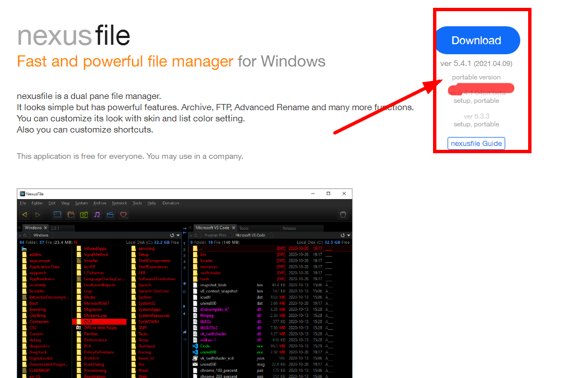Select the ffmpeg dll file
Image resolution: width=588 pixels, height=378 pixels.
(206, 316)
